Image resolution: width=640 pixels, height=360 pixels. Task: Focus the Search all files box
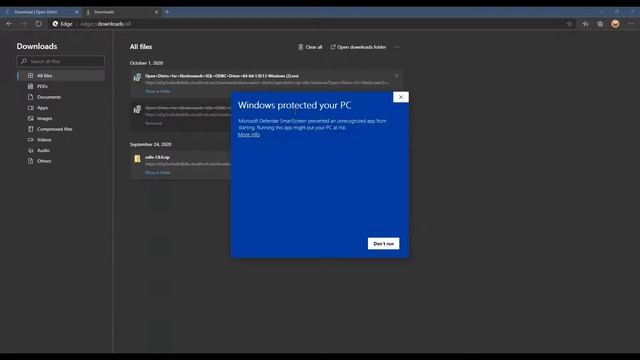click(x=60, y=61)
